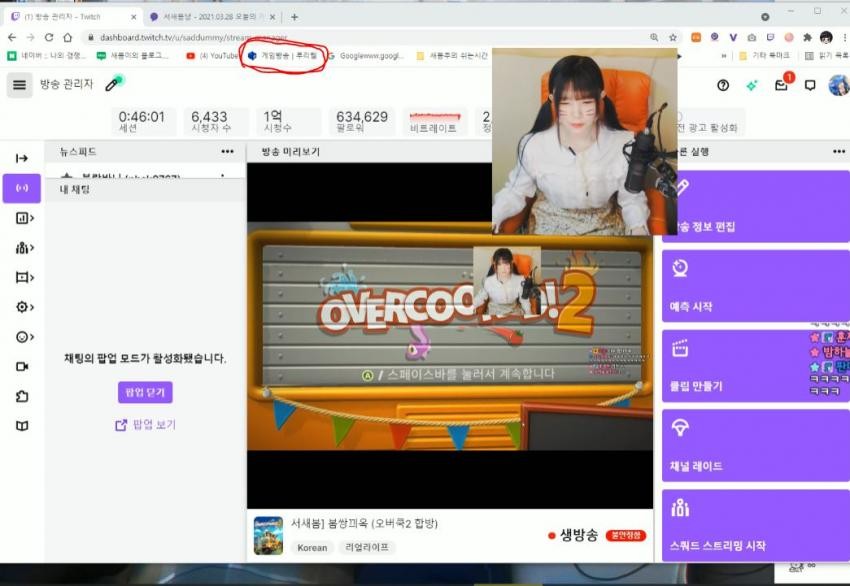
Task: Expand the Community people sidebar item
Action: click(24, 248)
